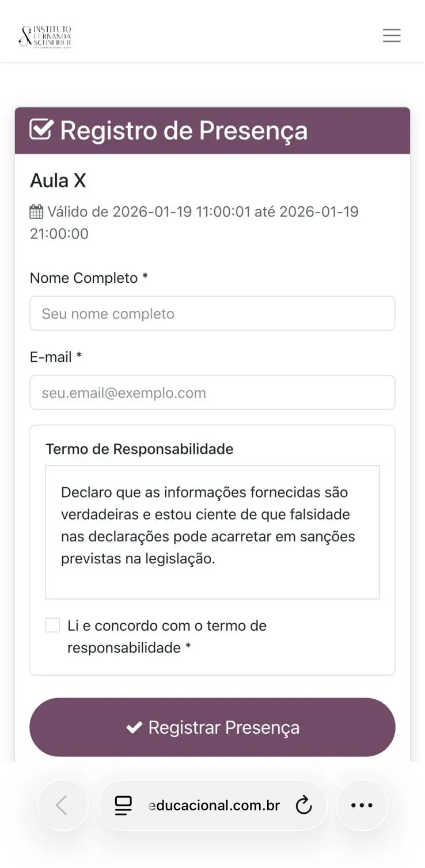Viewport: 425px width, 868px height.
Task: Open the hamburger navigation menu
Action: (x=392, y=36)
